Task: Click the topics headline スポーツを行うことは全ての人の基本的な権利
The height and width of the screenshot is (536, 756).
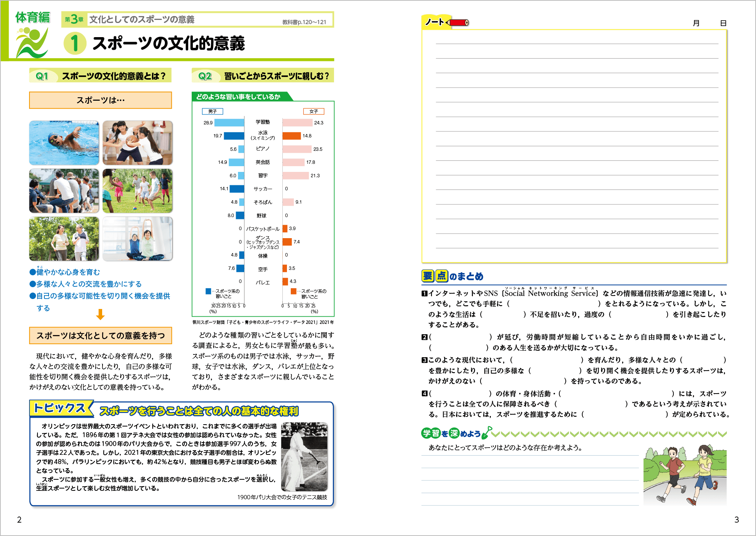Action: pyautogui.click(x=199, y=411)
